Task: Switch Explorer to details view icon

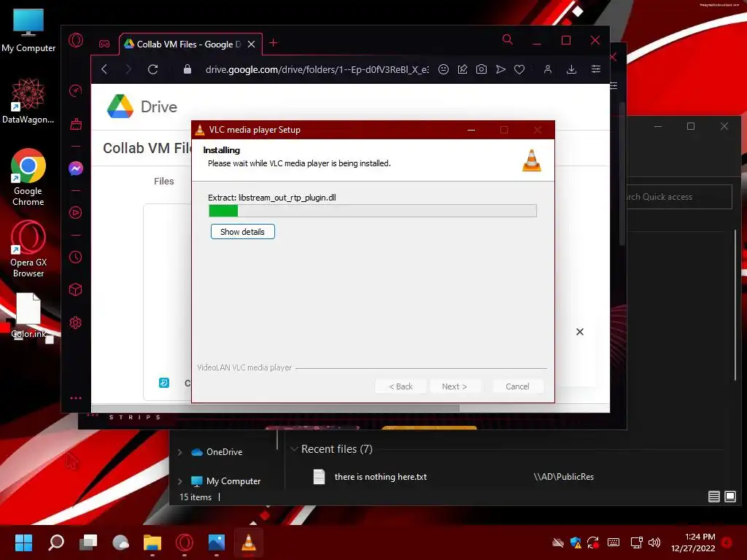Action: (713, 497)
